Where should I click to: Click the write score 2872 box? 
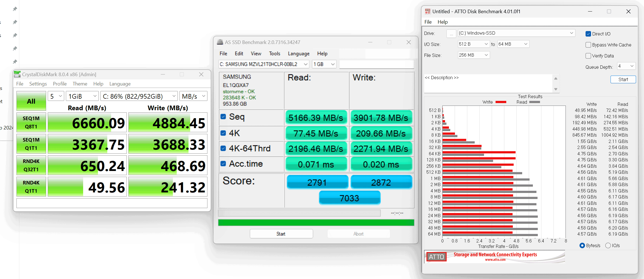pyautogui.click(x=381, y=182)
